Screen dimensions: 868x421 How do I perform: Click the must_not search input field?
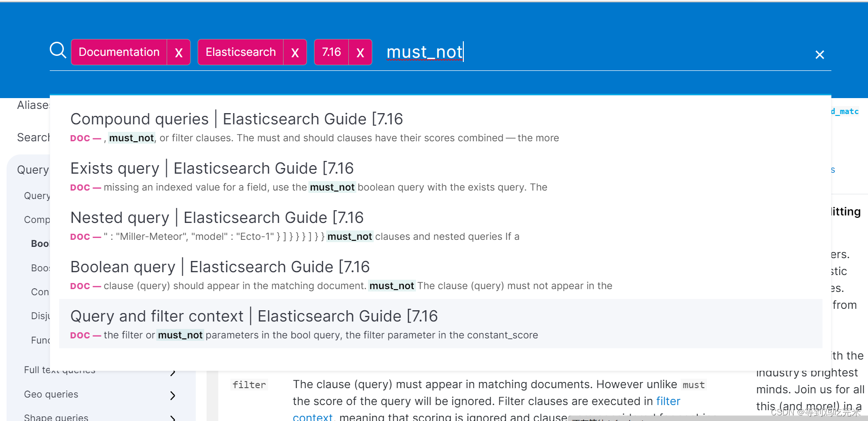(x=596, y=52)
